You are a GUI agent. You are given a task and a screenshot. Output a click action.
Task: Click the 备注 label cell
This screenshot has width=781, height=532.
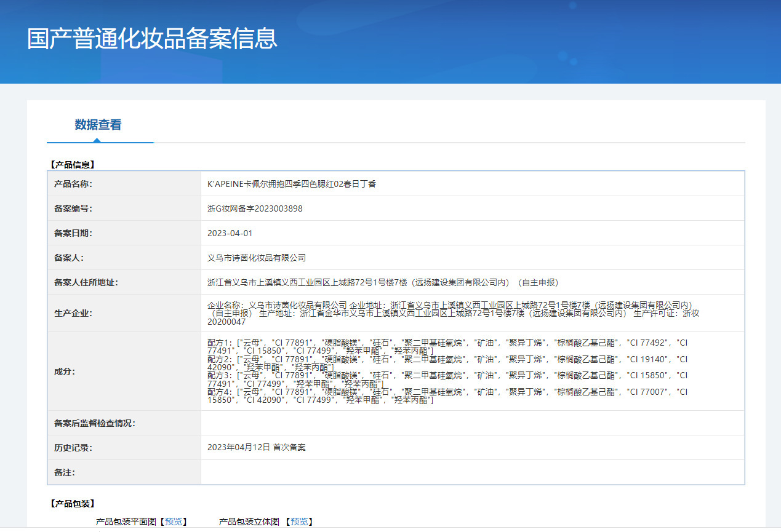click(124, 472)
